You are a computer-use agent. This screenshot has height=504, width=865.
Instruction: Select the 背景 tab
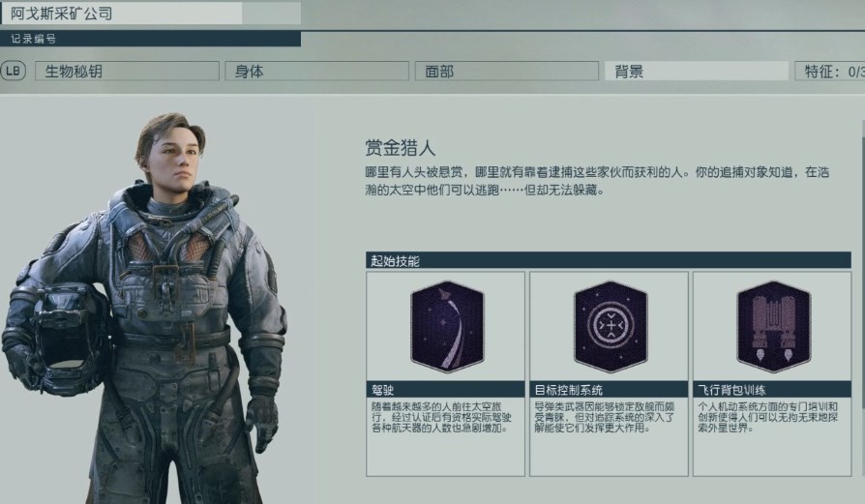(697, 72)
